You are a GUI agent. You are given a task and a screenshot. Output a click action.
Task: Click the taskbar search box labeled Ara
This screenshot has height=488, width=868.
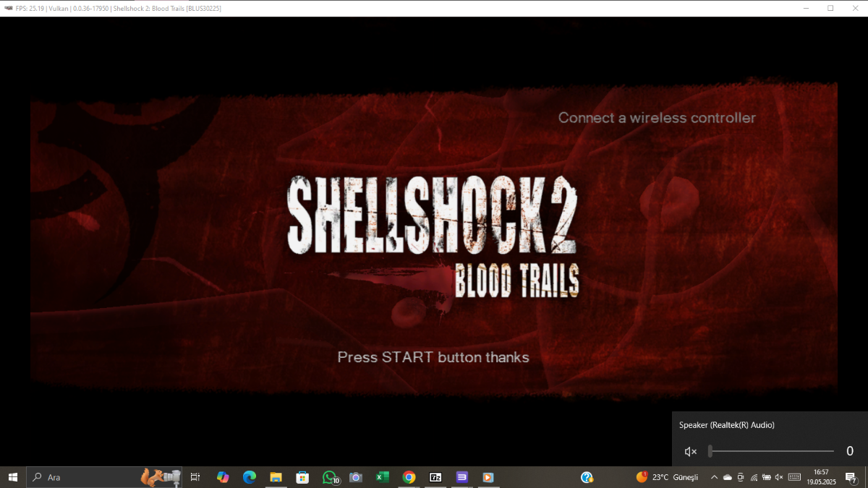[x=104, y=477]
